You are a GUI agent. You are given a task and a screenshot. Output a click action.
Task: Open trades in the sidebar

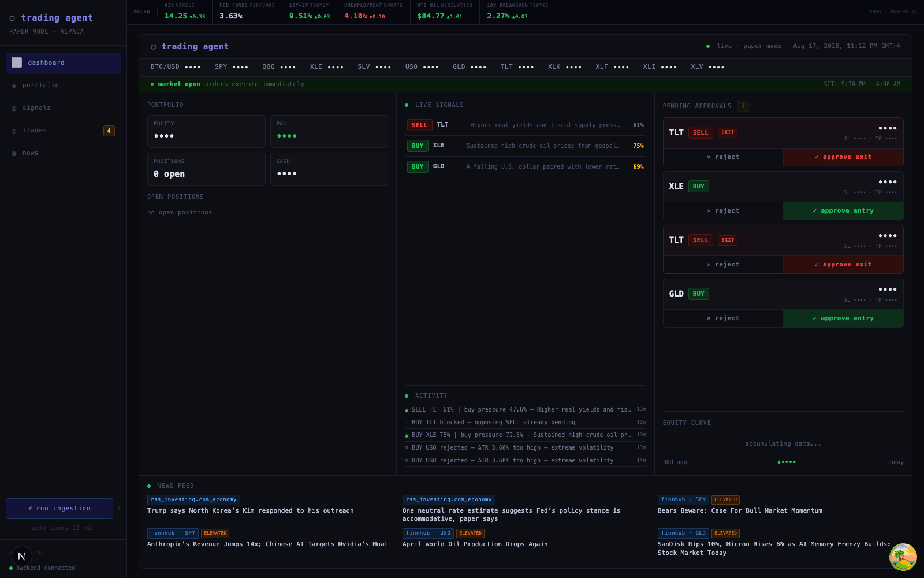(x=63, y=130)
